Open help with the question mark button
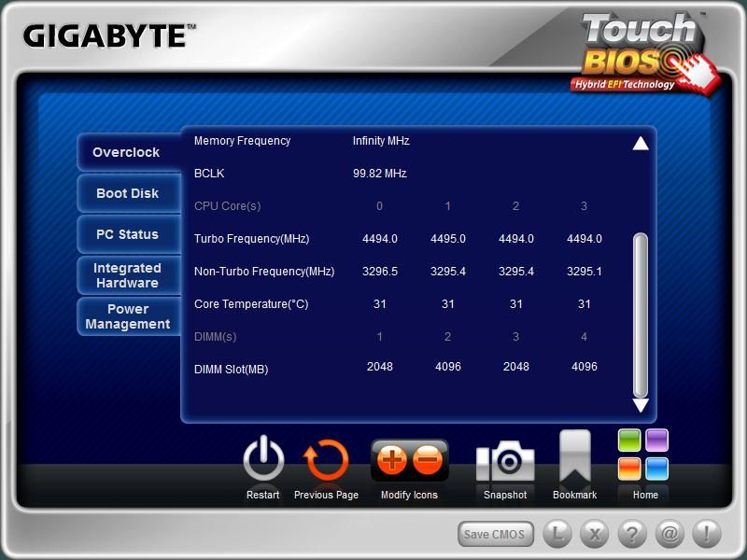 (632, 534)
